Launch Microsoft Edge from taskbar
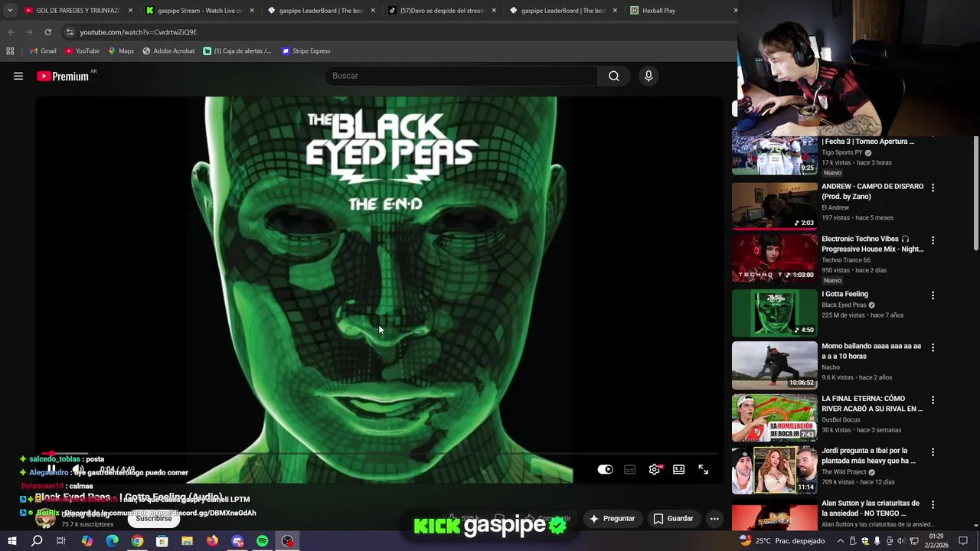Image resolution: width=980 pixels, height=551 pixels. pos(112,541)
